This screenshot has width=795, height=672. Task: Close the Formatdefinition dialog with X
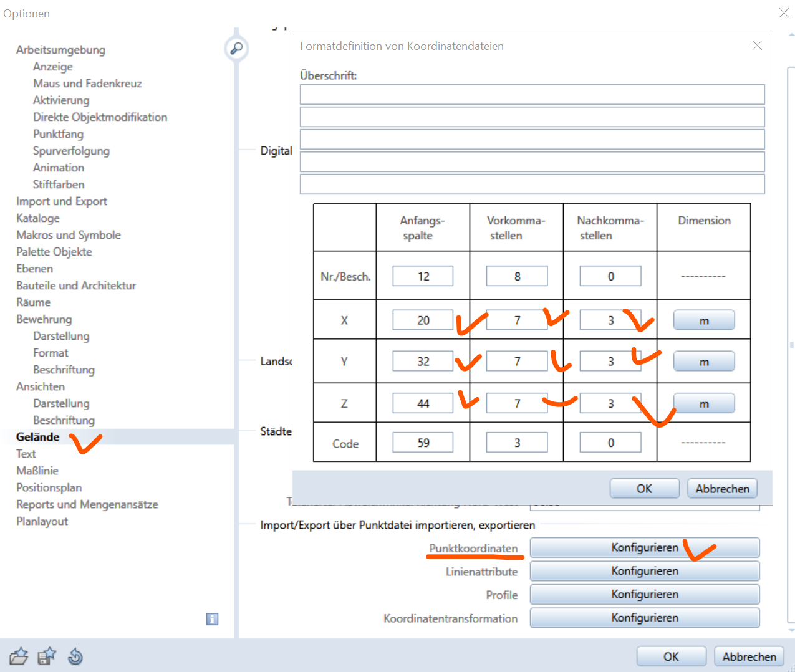(757, 46)
